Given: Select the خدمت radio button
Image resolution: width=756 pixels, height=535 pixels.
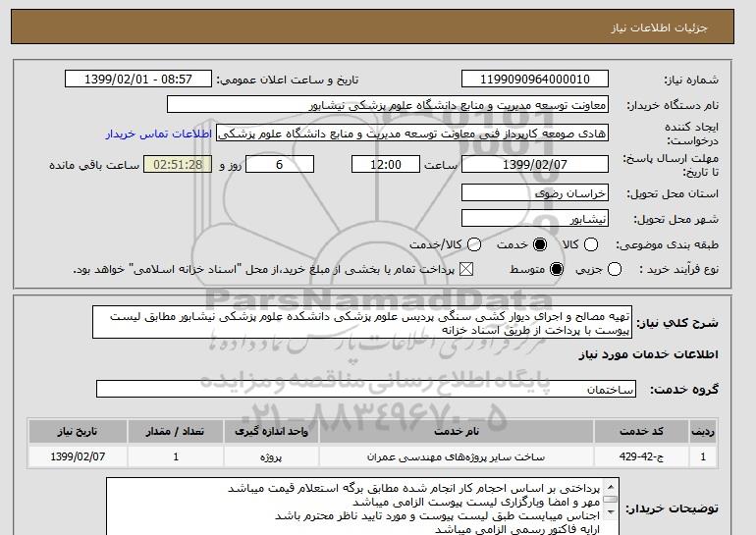Looking at the screenshot, I should [x=540, y=244].
